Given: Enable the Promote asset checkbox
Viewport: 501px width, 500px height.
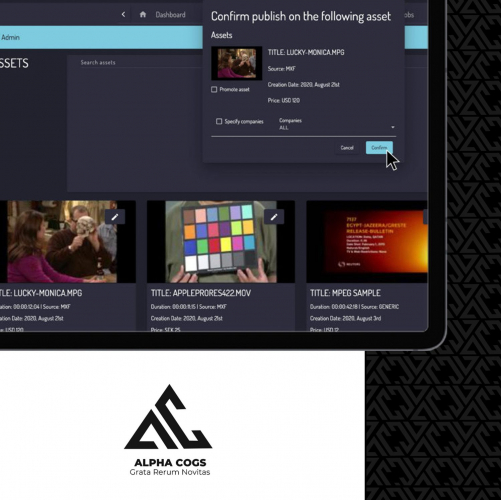Looking at the screenshot, I should click(214, 89).
